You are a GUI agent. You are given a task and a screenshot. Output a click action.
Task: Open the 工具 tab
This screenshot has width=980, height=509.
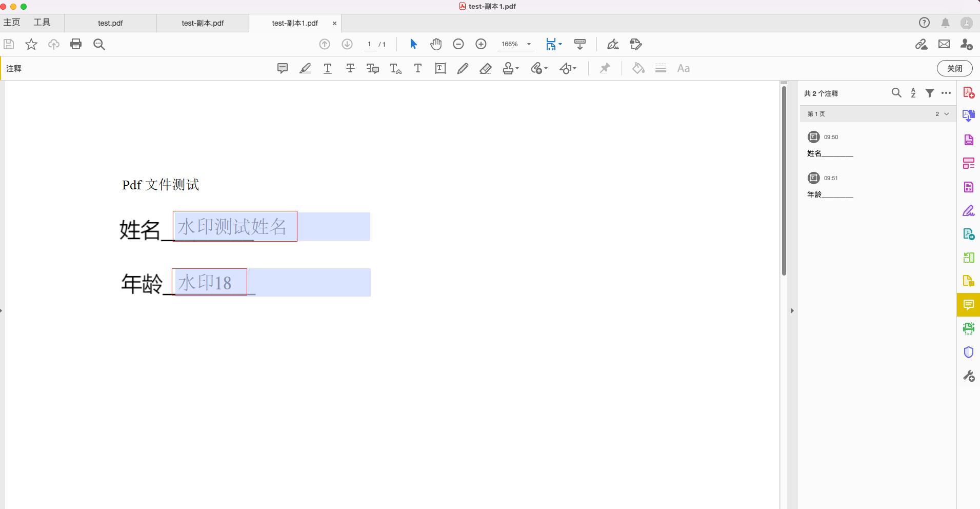pyautogui.click(x=42, y=23)
